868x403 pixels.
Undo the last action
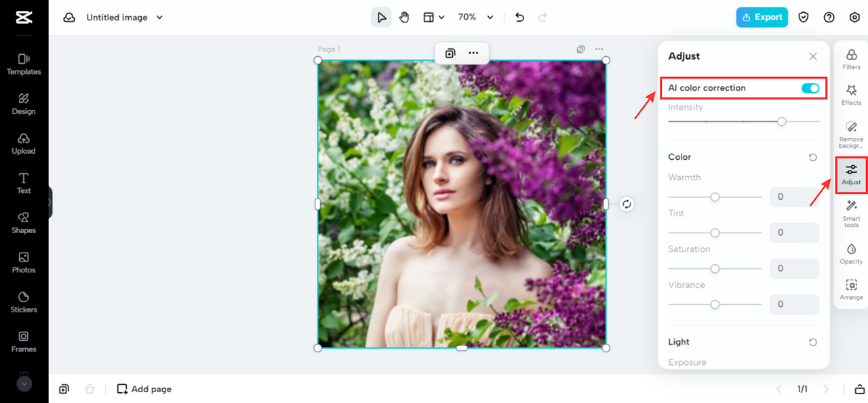(519, 18)
